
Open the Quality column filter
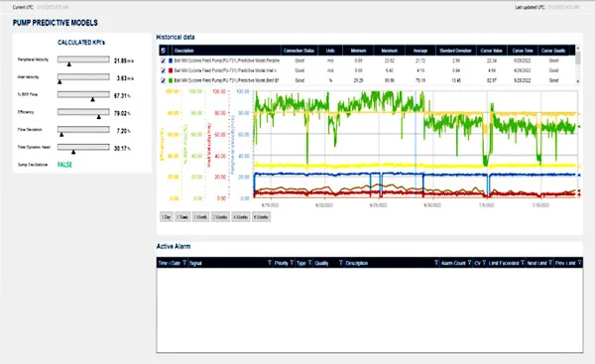pyautogui.click(x=340, y=263)
